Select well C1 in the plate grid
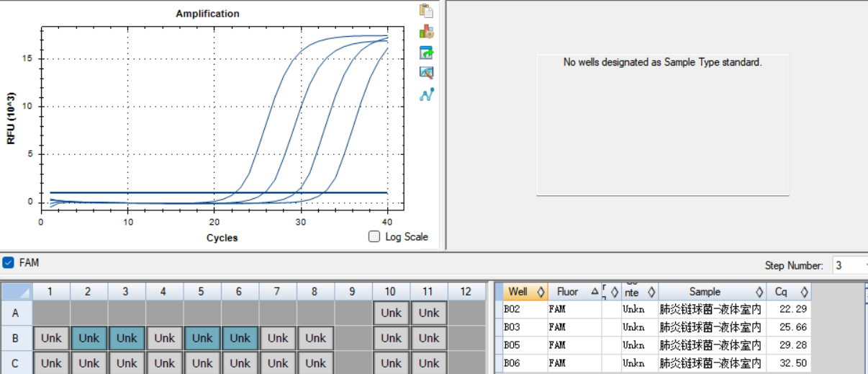The height and width of the screenshot is (374, 868). (51, 363)
